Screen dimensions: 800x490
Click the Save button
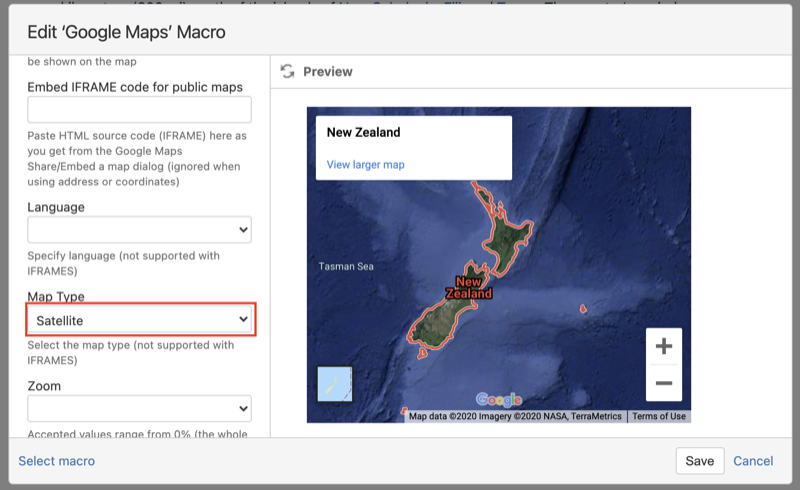[x=700, y=461]
